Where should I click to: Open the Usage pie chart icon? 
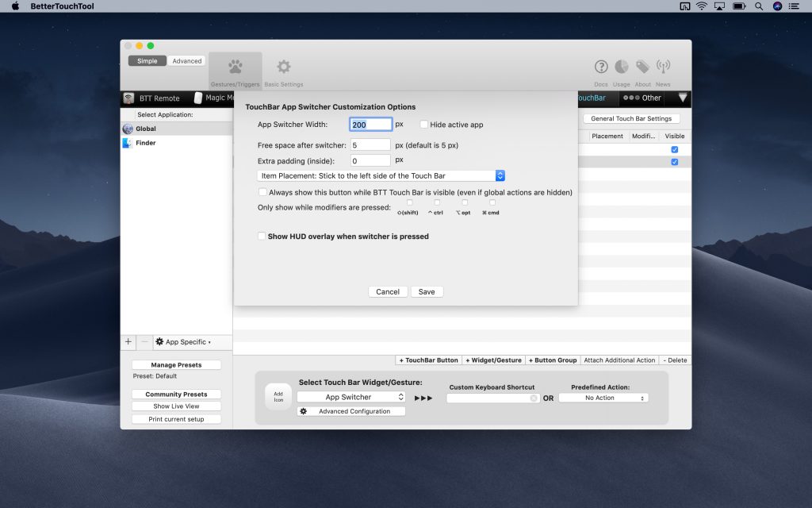pos(622,67)
